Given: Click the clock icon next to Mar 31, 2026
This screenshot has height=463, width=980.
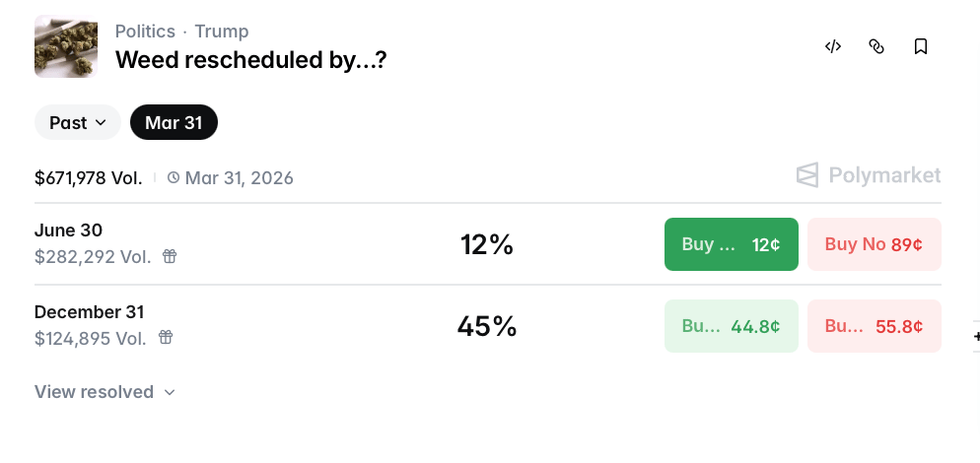Looking at the screenshot, I should click(x=174, y=178).
